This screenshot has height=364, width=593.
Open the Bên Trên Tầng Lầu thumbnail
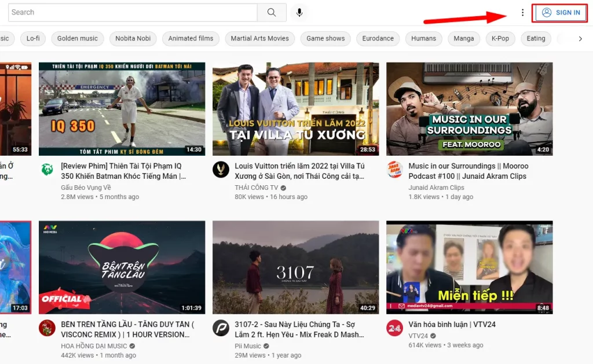coord(122,267)
